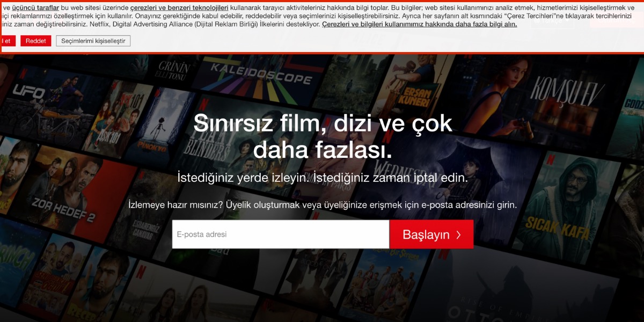The height and width of the screenshot is (322, 644).
Task: Open the üçüncü taraflar link
Action: coord(35,8)
